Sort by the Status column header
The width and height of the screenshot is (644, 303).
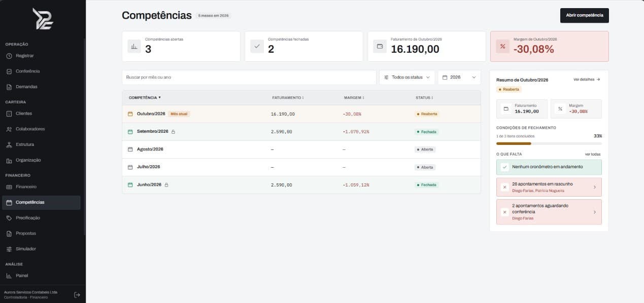[x=424, y=97]
